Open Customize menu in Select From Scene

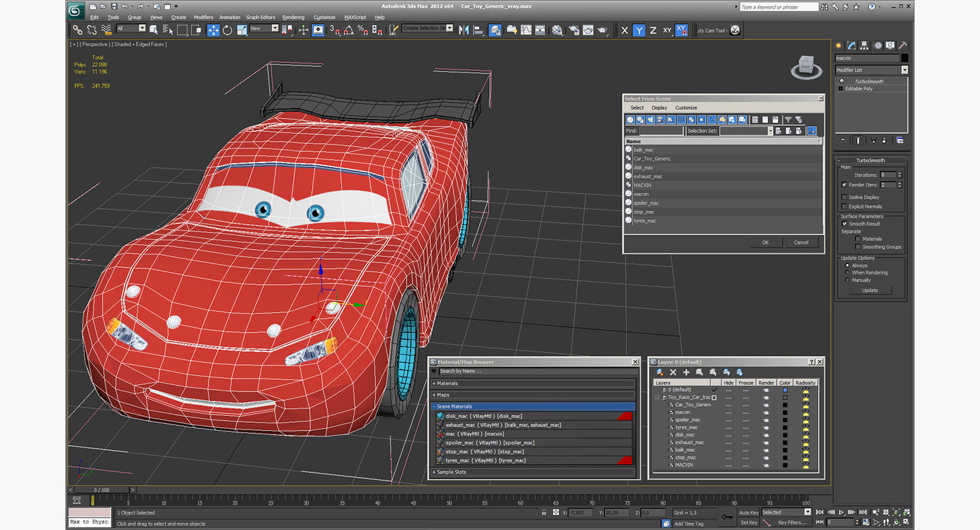[686, 107]
